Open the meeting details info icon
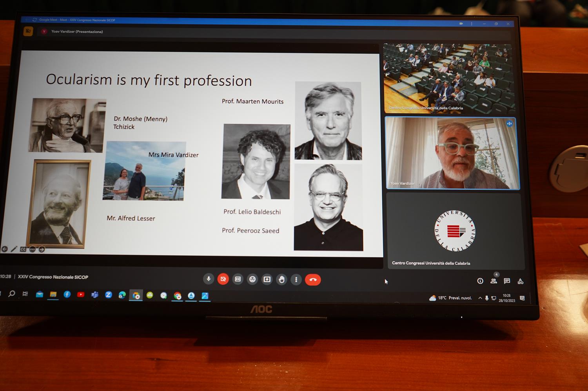 coord(480,281)
